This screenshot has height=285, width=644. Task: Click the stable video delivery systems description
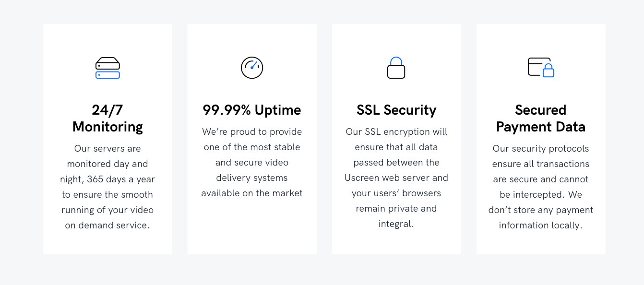252,163
